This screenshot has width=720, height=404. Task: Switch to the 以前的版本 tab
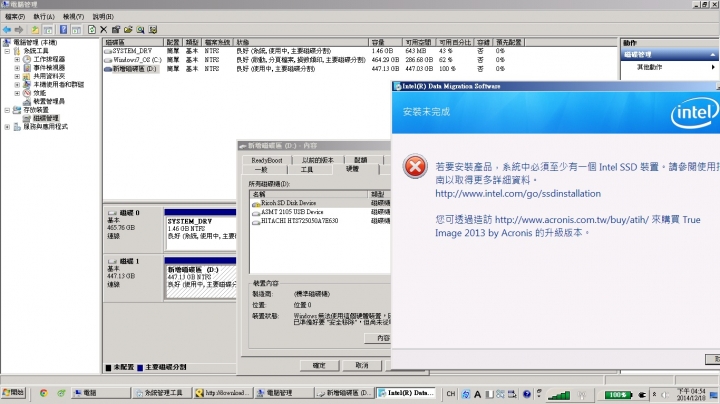pyautogui.click(x=317, y=160)
